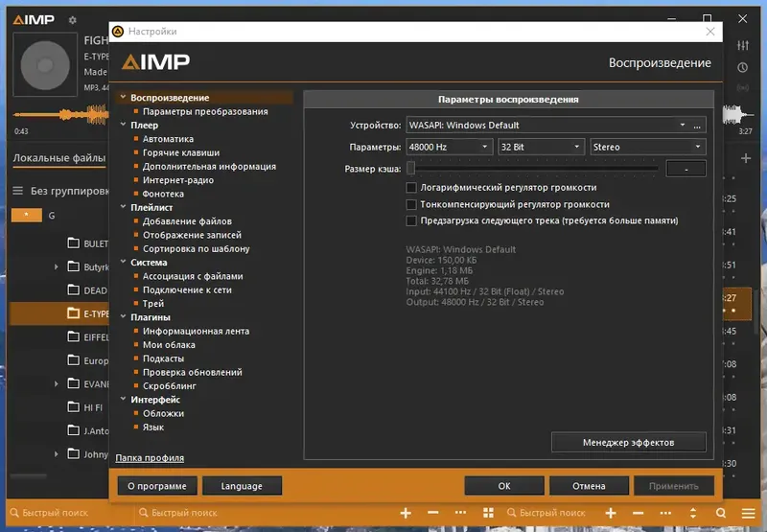This screenshot has width=767, height=532.
Task: Open Скробблинг plugin settings
Action: click(170, 385)
